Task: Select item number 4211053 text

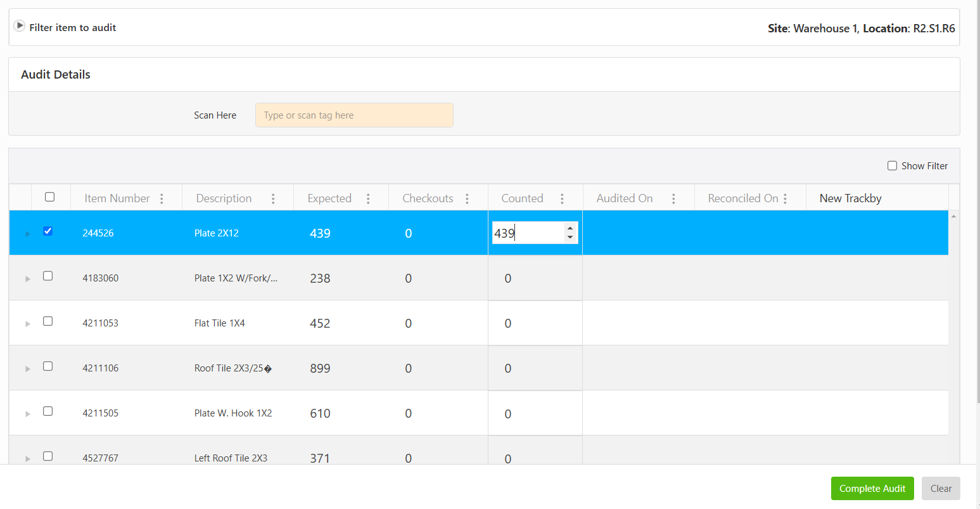Action: pos(100,323)
